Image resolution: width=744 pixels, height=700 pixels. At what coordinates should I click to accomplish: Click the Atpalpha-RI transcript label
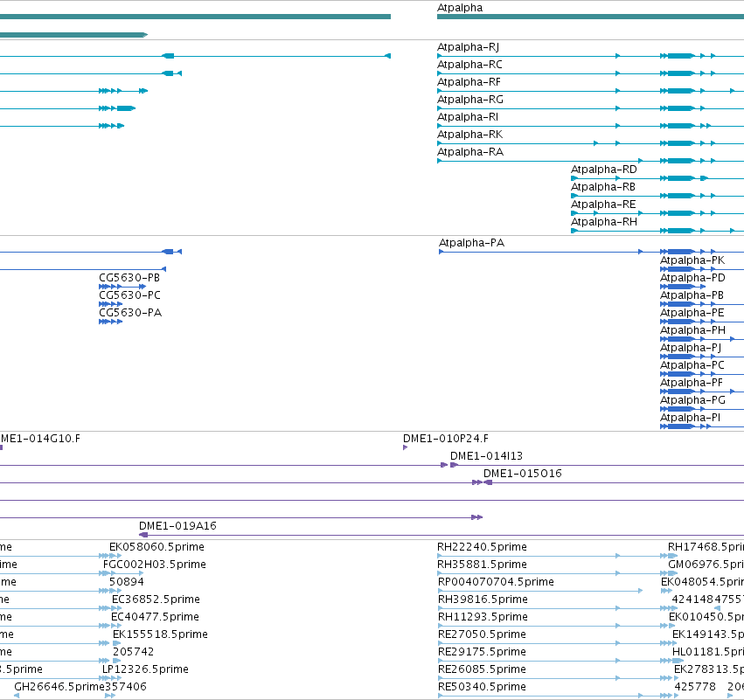pyautogui.click(x=468, y=117)
